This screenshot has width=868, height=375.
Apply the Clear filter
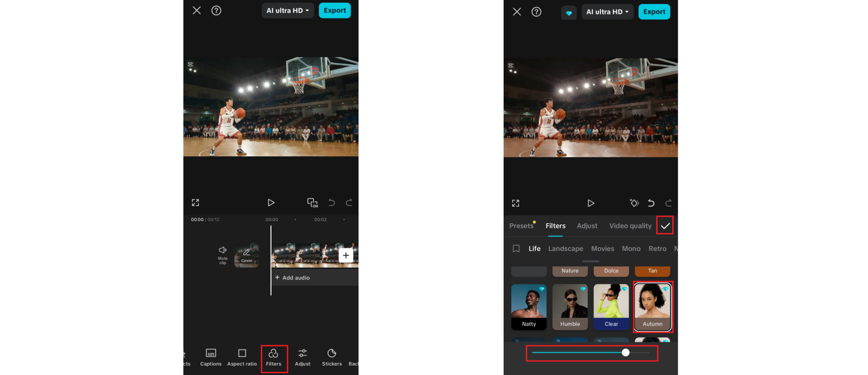coord(611,307)
